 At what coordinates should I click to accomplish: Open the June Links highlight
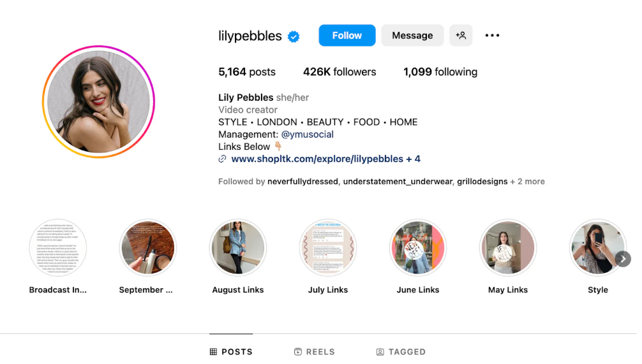418,248
